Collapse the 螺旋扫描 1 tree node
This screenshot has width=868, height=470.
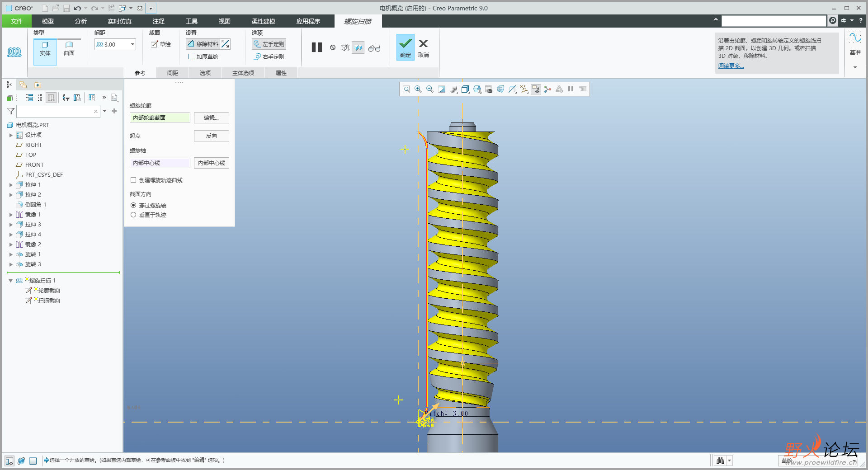point(11,281)
